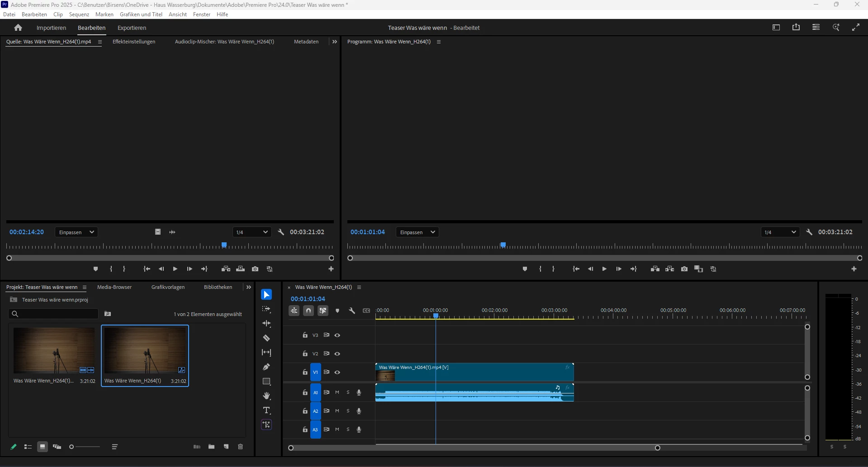Open Program monitor playback resolution dropdown
868x467 pixels.
coord(780,232)
